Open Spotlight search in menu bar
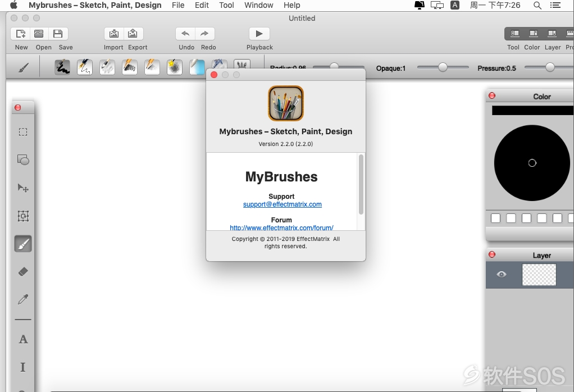 (x=537, y=5)
